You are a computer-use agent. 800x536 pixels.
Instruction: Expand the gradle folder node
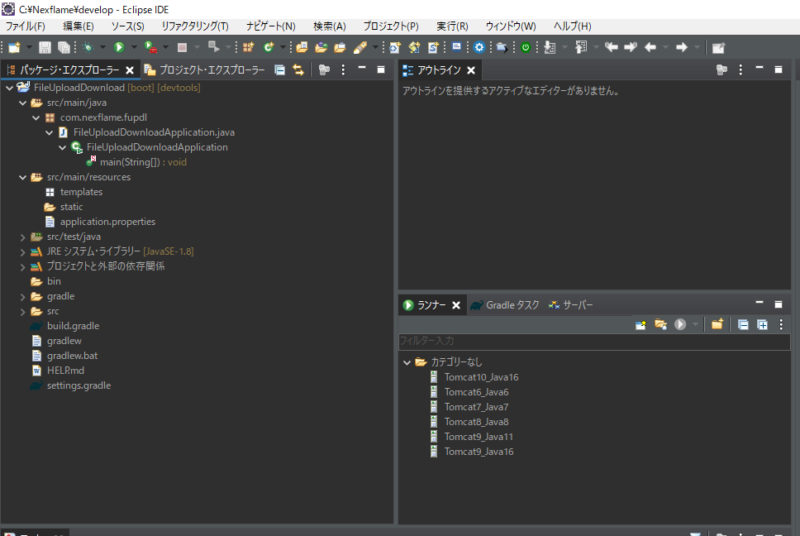pyautogui.click(x=23, y=297)
